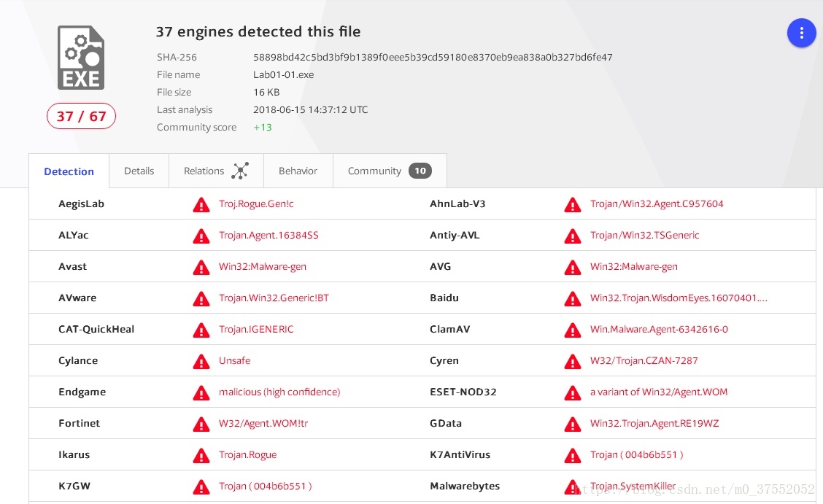Click the warning icon for GData

573,424
